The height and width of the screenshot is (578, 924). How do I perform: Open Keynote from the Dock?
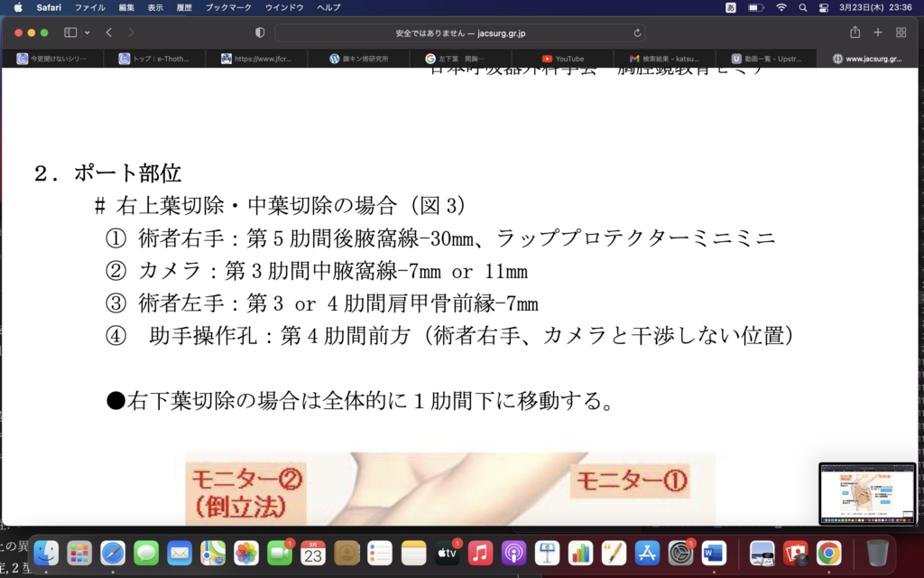pos(548,552)
